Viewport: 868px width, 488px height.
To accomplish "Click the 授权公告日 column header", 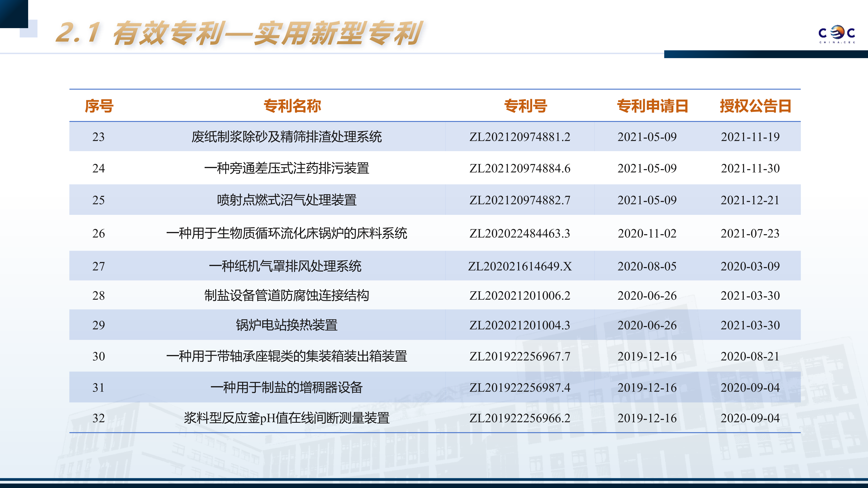I will (x=755, y=106).
